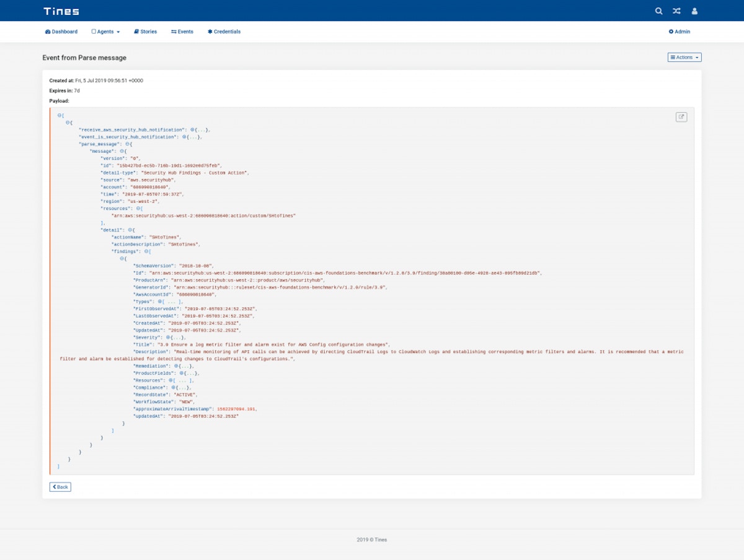Expand the Severity object
The image size is (744, 560).
pos(168,338)
